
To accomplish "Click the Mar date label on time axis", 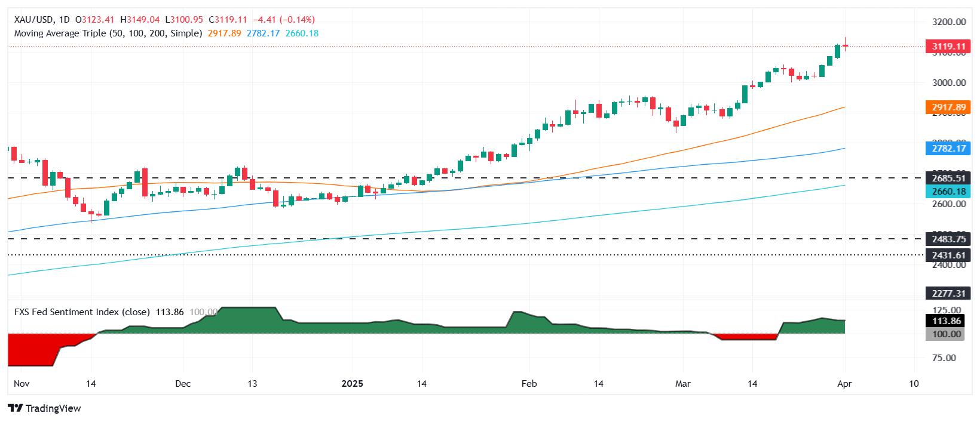I will 682,384.
